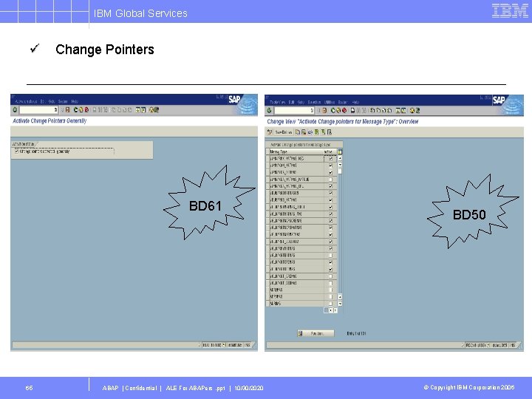Click scroll-down arrow at bottom of table scrollbar
532x399 pixels.
[340, 304]
